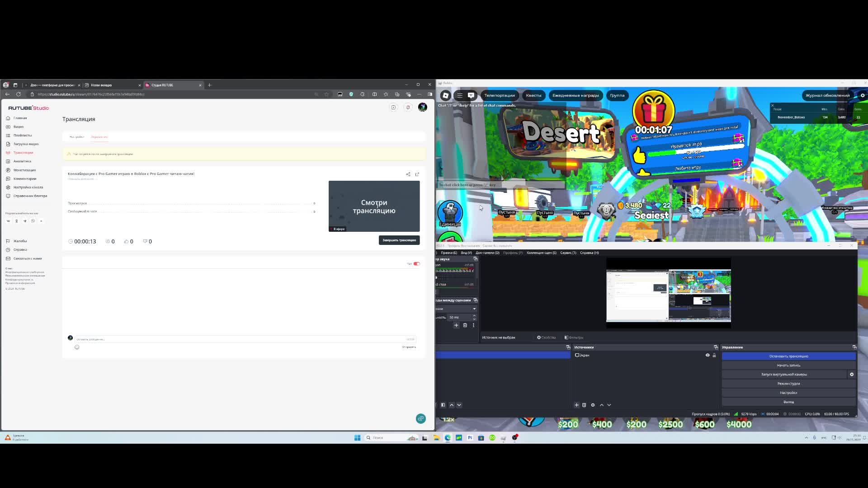
Task: Toggle the Чат switch off
Action: [x=417, y=263]
